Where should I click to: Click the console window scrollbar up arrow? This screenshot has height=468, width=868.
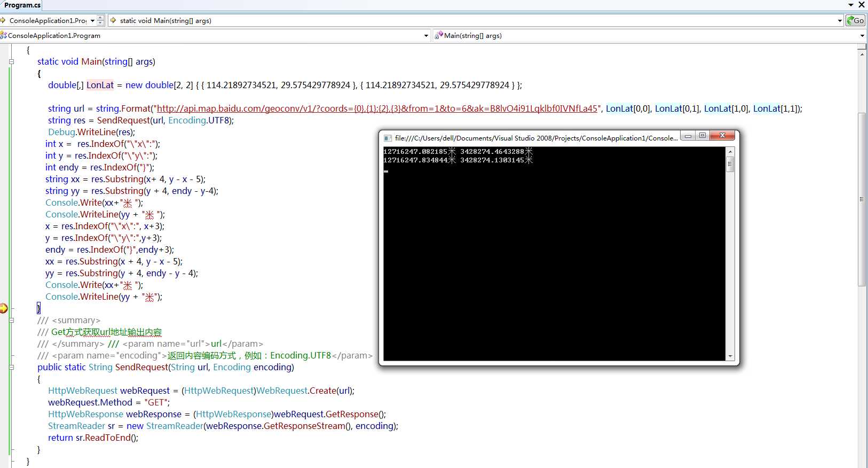(x=730, y=152)
